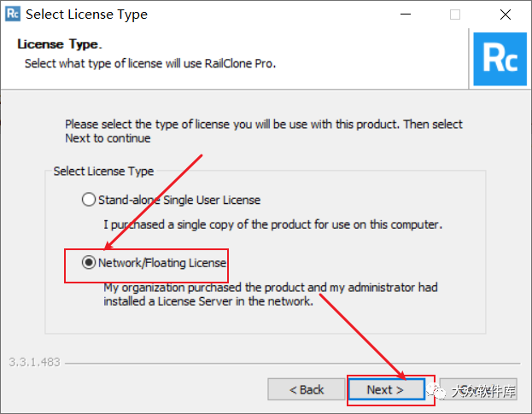The image size is (532, 414).
Task: Close the installer dialog window
Action: tap(506, 15)
